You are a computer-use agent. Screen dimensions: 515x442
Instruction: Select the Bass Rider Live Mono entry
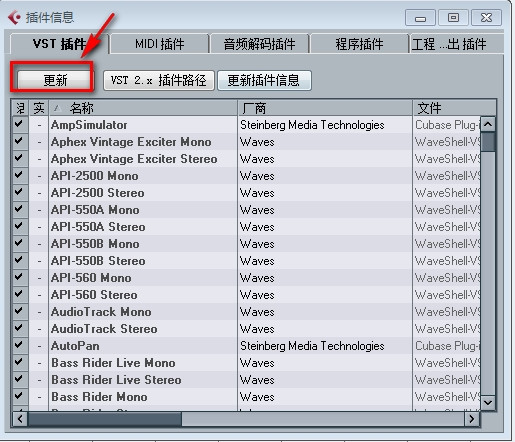pyautogui.click(x=113, y=363)
